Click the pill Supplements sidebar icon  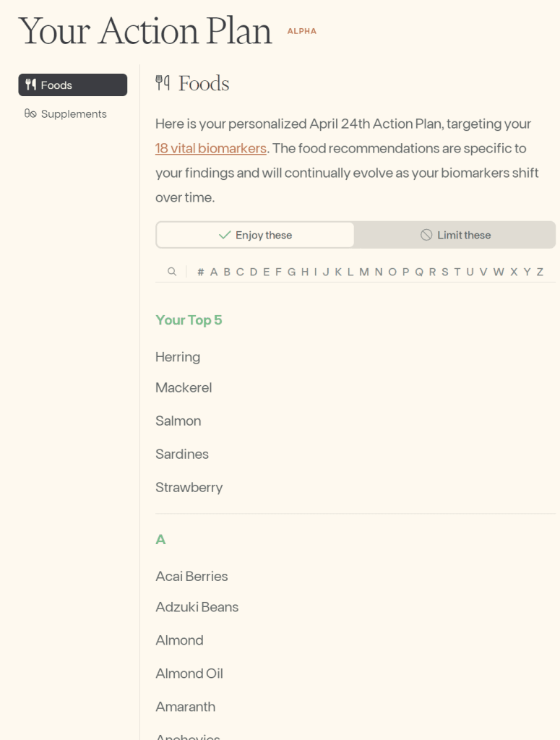point(30,114)
